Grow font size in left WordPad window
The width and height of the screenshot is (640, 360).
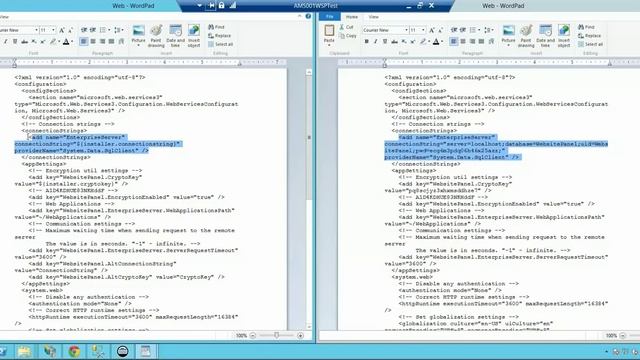click(62, 30)
